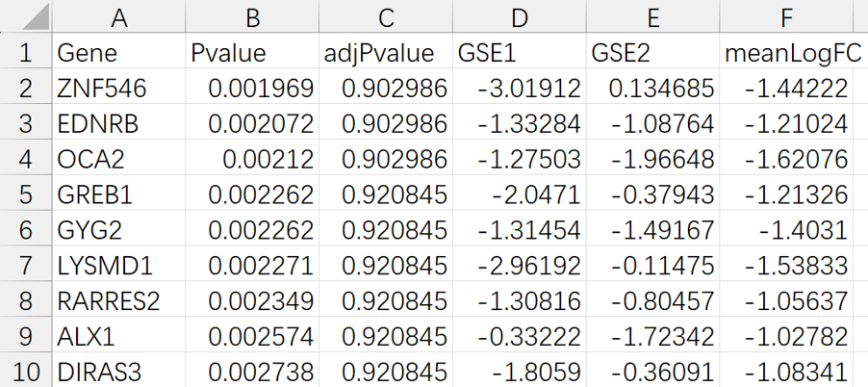The height and width of the screenshot is (387, 868).
Task: Click the RARRES2 gene cell
Action: pos(119,298)
